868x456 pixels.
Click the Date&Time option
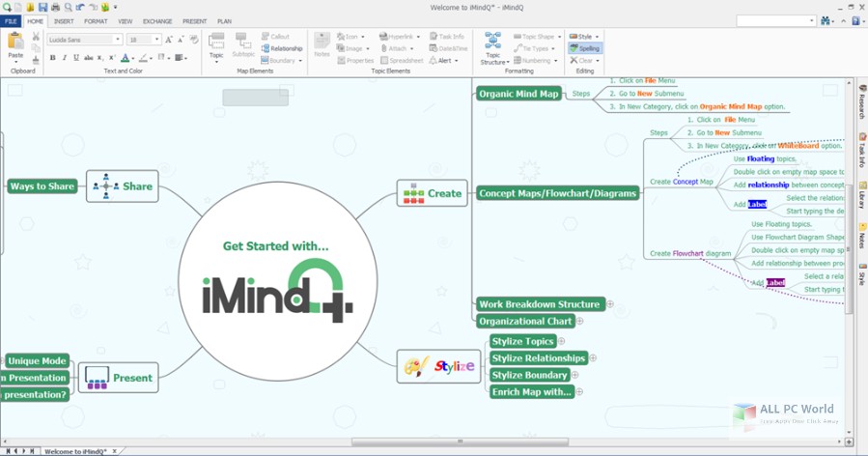[x=448, y=48]
